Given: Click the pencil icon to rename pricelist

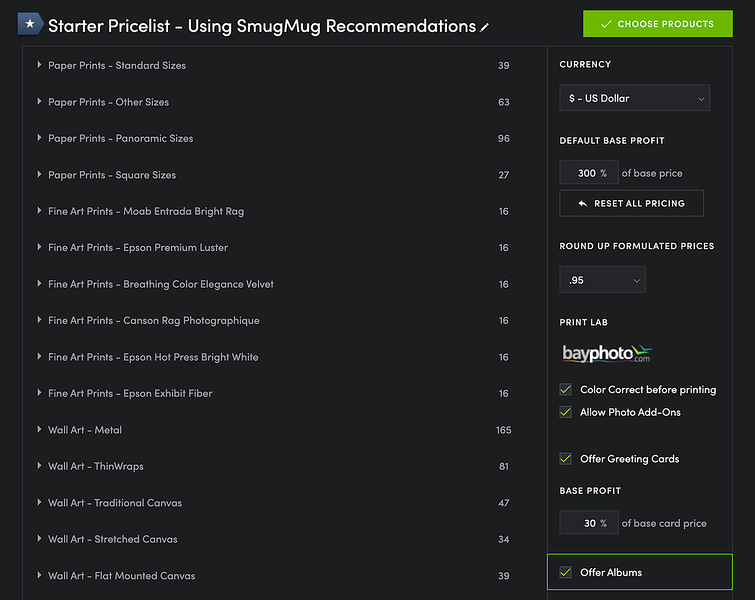Looking at the screenshot, I should tap(485, 28).
